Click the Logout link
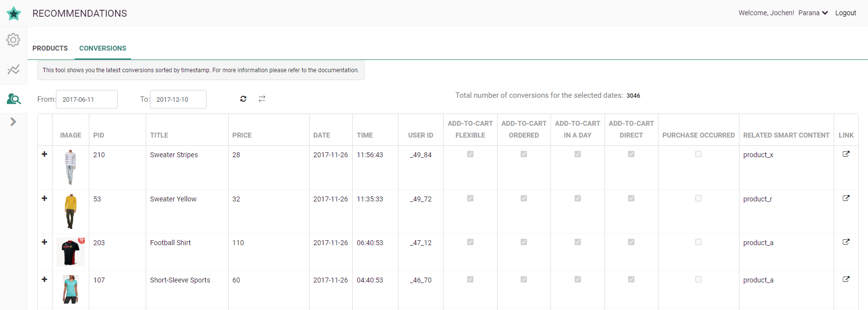Viewport: 868px width, 310px height. click(x=845, y=13)
